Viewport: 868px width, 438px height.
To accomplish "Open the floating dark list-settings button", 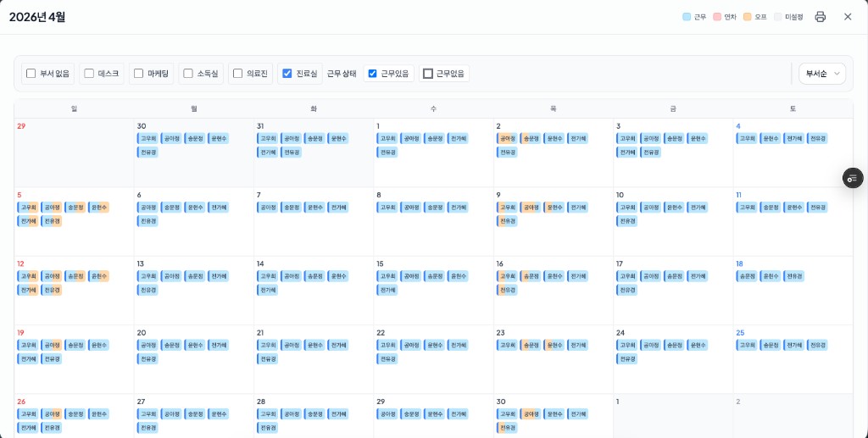I will (853, 178).
